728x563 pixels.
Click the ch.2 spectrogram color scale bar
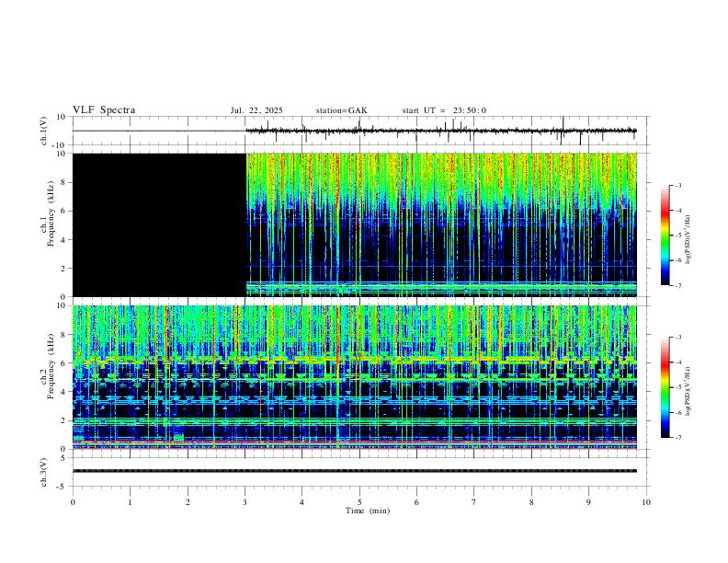[665, 387]
